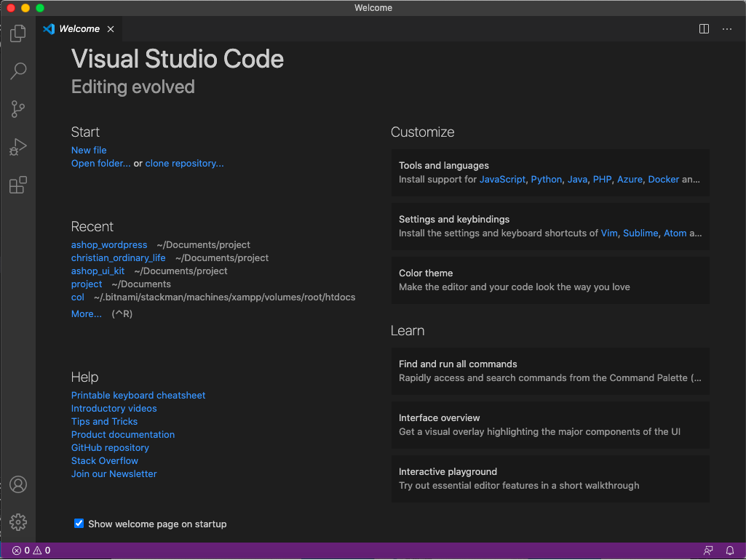Click More... under Recent

pos(87,313)
